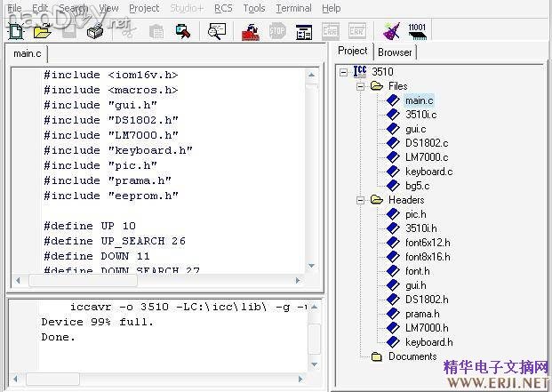Viewport: 552px width, 392px height.
Task: Open the Tools menu
Action: point(254,8)
